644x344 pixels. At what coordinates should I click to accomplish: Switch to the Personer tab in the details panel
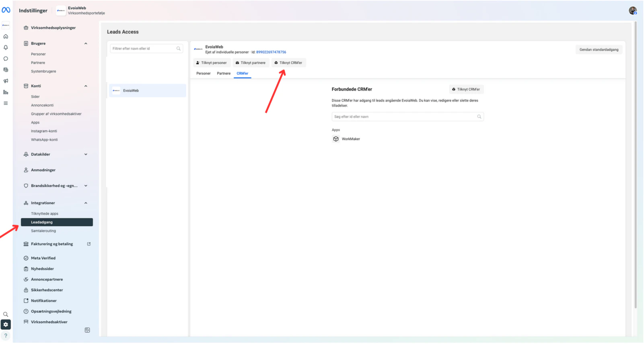[204, 74]
